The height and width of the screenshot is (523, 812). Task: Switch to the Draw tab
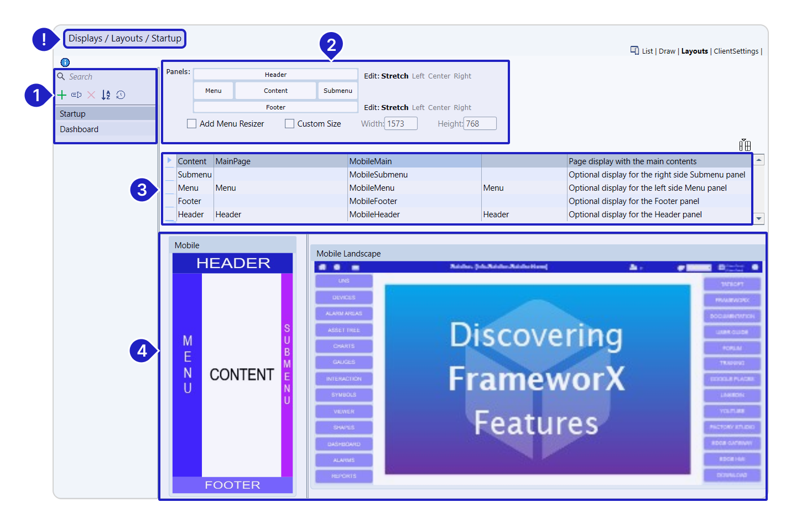tap(667, 51)
